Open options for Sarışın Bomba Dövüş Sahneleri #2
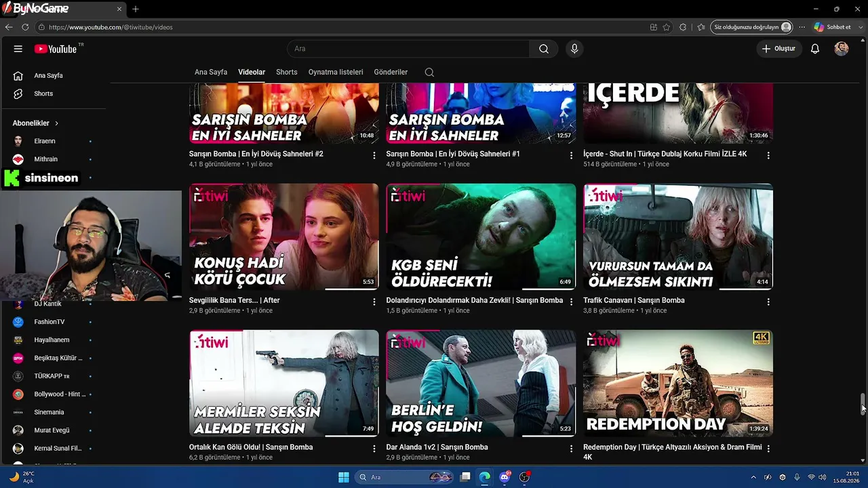This screenshot has height=488, width=868. click(x=374, y=155)
